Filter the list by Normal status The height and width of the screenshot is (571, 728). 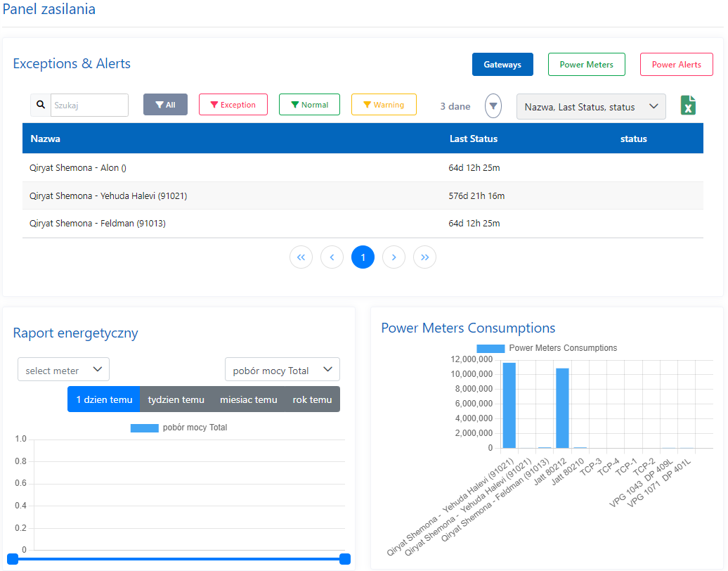point(309,105)
